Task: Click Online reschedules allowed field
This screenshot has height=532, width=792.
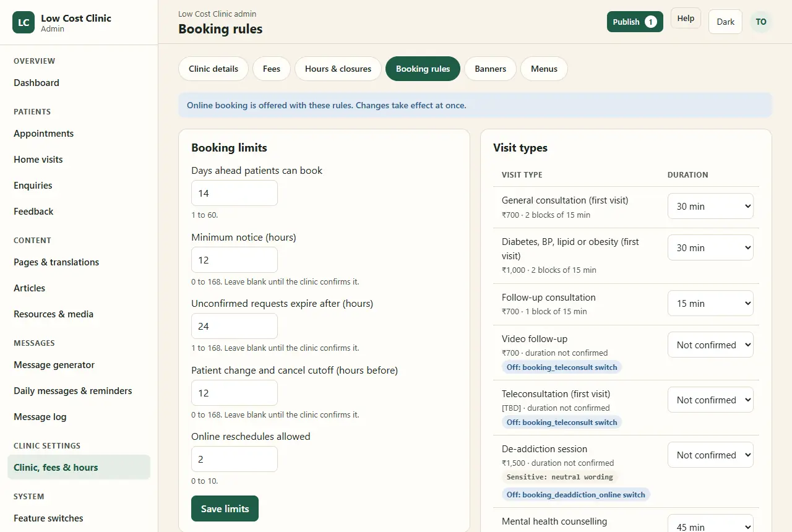Action: tap(235, 459)
